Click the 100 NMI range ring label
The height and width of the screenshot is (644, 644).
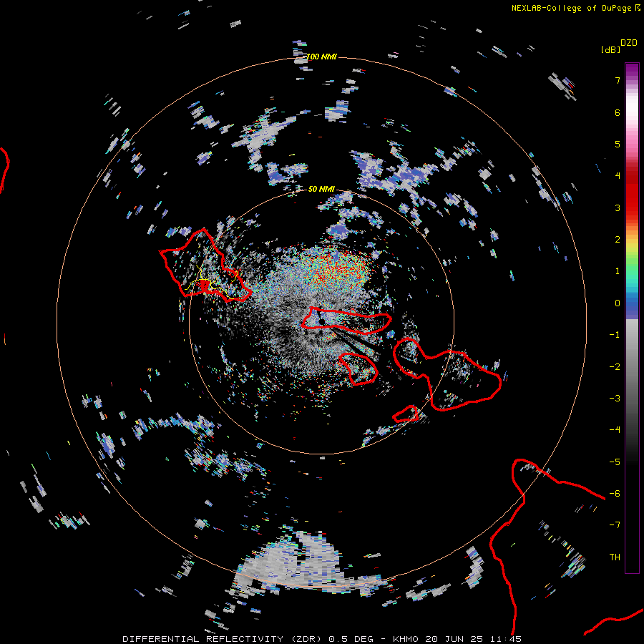pyautogui.click(x=321, y=57)
